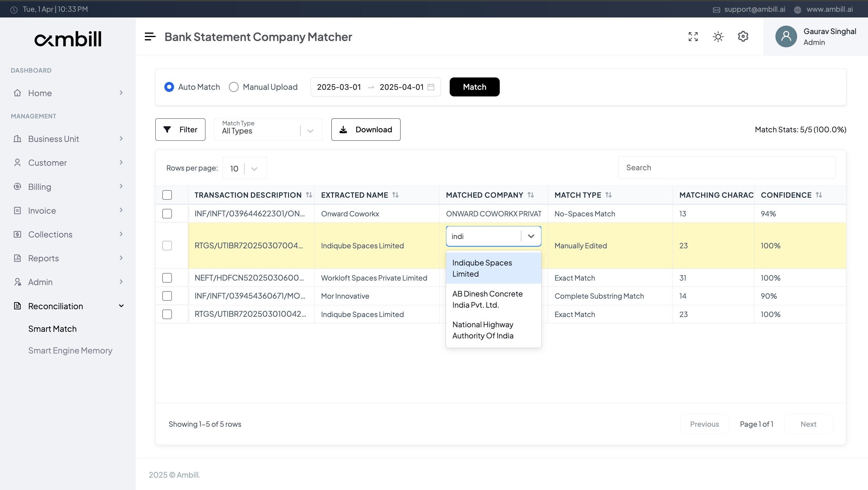Choose AB Dinesh Concrete India option

click(x=493, y=299)
